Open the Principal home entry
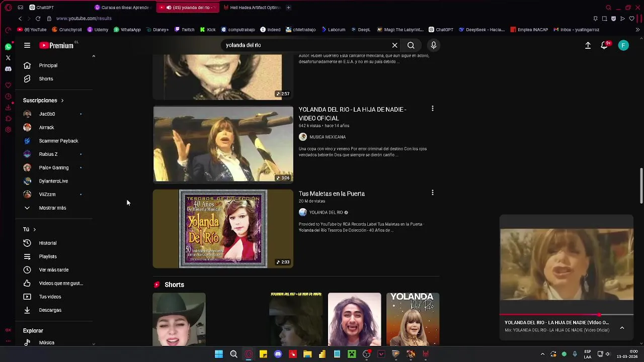This screenshot has width=644, height=362. 54,65
